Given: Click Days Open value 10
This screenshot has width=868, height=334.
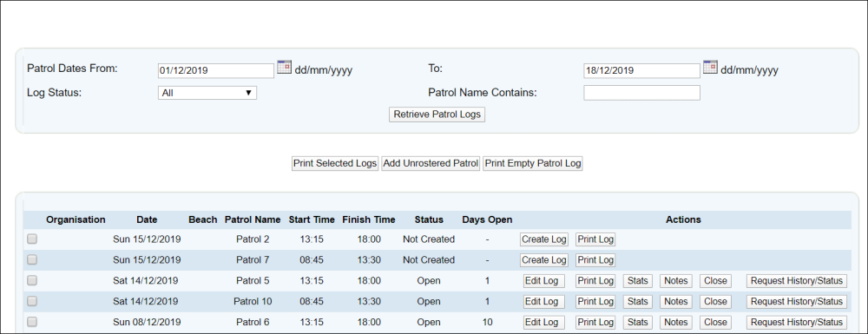Looking at the screenshot, I should 487,322.
